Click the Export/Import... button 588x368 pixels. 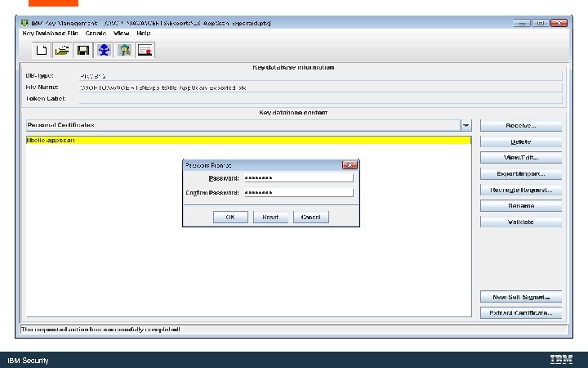tap(521, 174)
